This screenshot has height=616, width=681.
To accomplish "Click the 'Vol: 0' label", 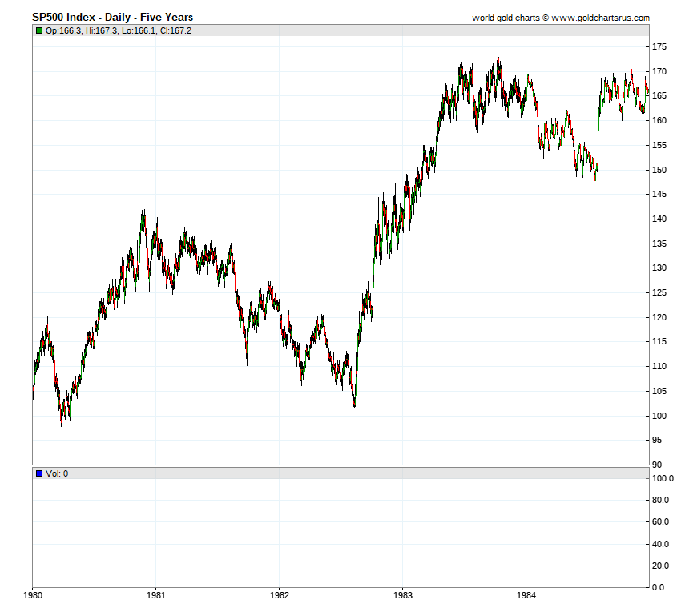I will coord(57,473).
